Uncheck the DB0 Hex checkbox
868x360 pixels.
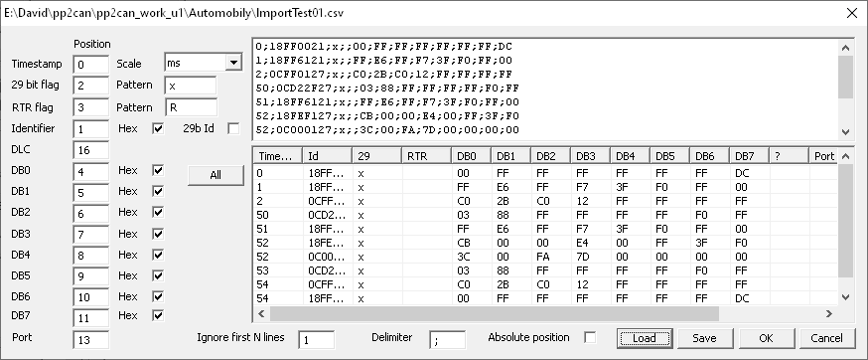(x=158, y=170)
